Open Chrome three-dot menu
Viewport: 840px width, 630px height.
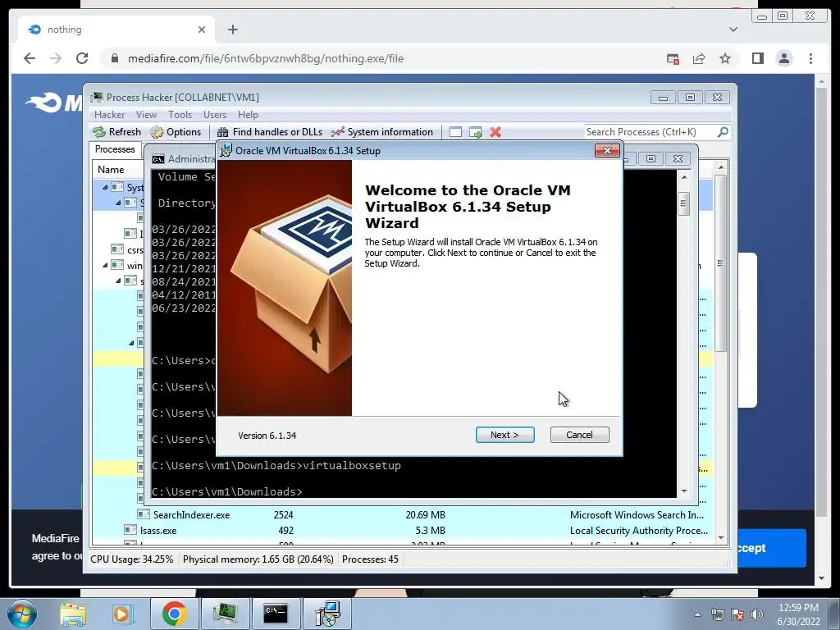tap(810, 58)
